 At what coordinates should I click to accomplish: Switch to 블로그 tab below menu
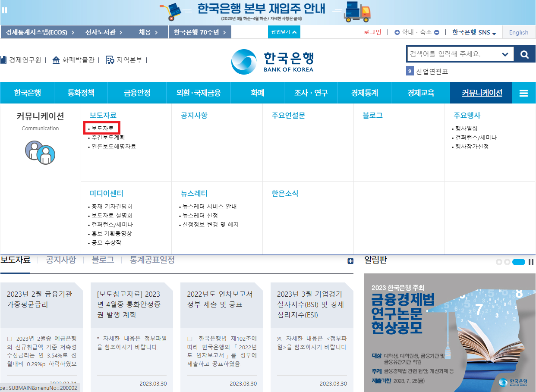(103, 260)
